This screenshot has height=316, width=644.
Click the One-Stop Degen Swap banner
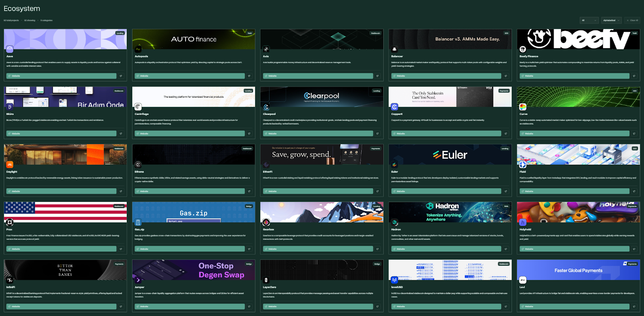point(194,270)
